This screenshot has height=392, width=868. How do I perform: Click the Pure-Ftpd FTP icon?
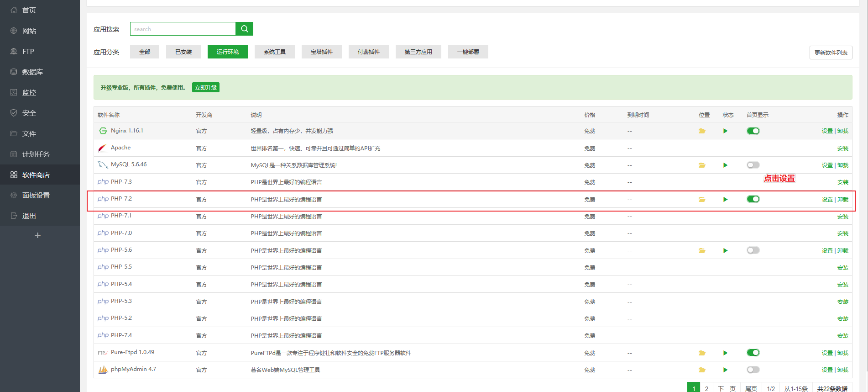click(x=103, y=353)
